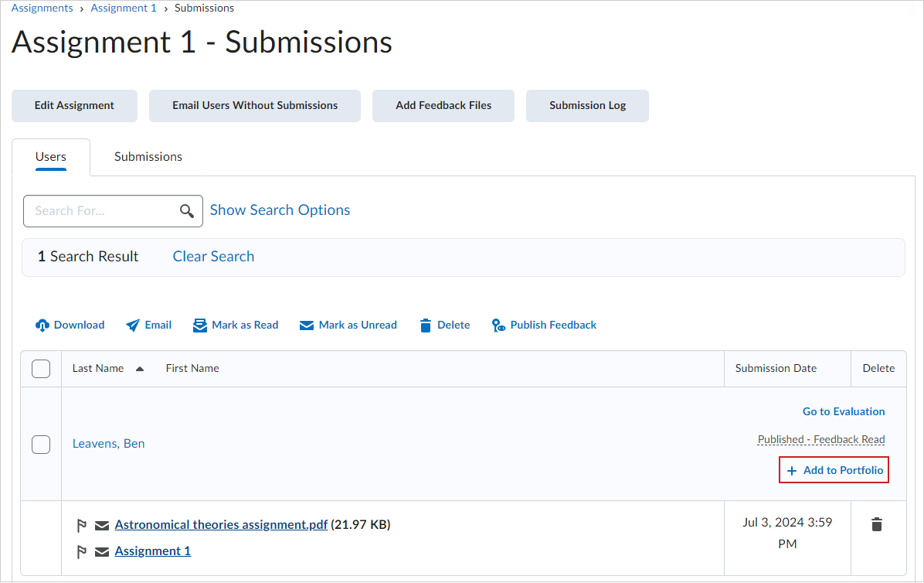The height and width of the screenshot is (583, 924).
Task: Flag the Astronomical theories assignment submission
Action: 82,524
